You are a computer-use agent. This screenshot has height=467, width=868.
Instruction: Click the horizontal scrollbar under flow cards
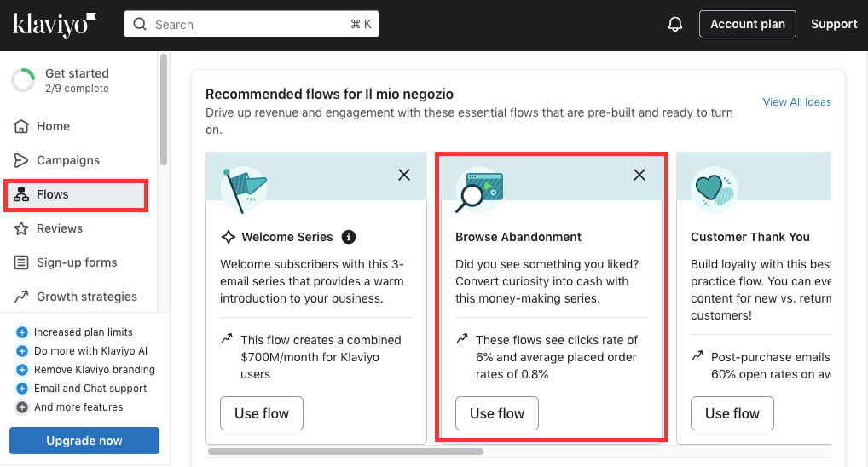pos(345,452)
